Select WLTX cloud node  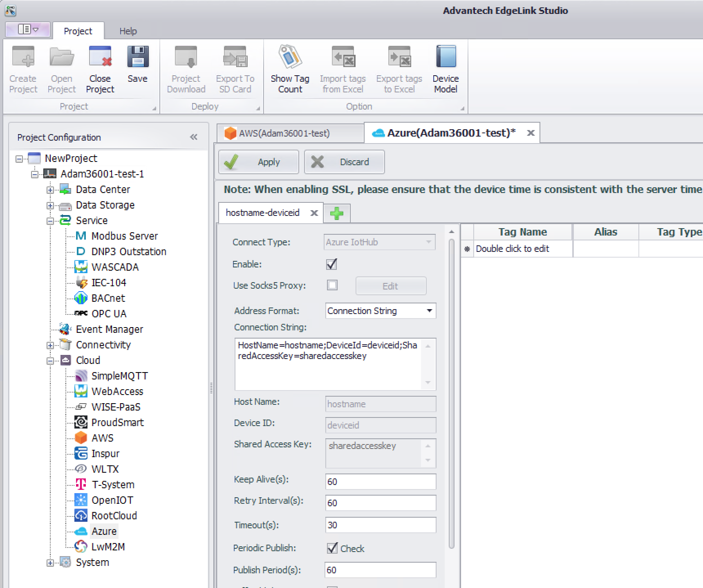point(105,469)
